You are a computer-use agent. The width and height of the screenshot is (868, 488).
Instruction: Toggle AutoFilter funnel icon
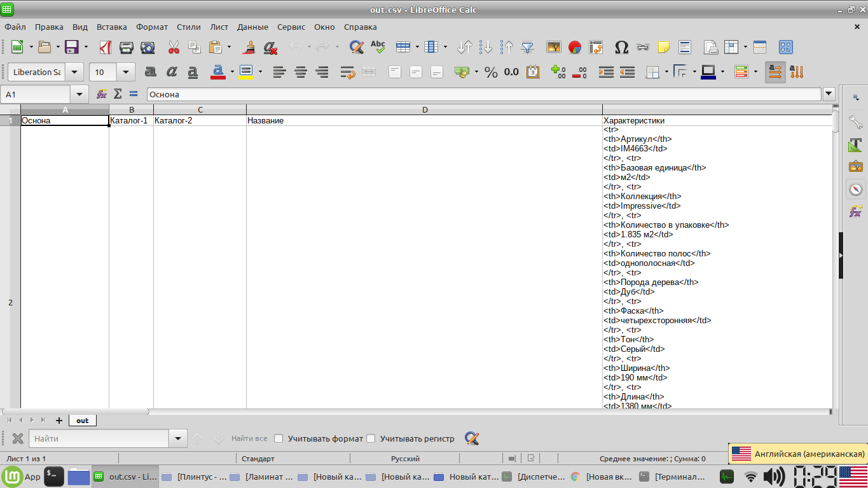[x=528, y=47]
